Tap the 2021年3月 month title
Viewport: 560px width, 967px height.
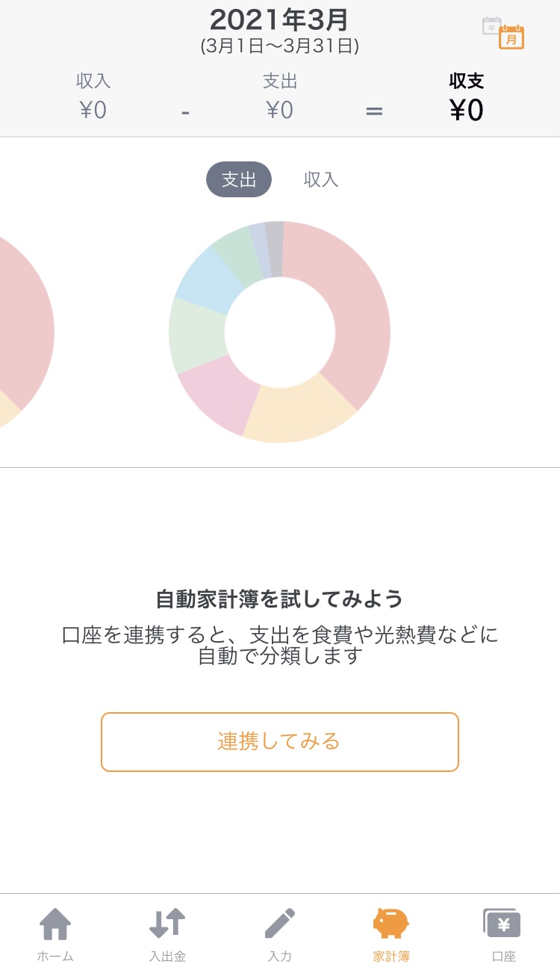[279, 19]
